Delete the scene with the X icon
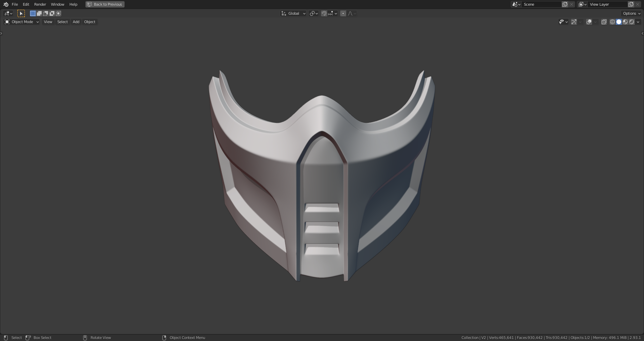 [572, 4]
